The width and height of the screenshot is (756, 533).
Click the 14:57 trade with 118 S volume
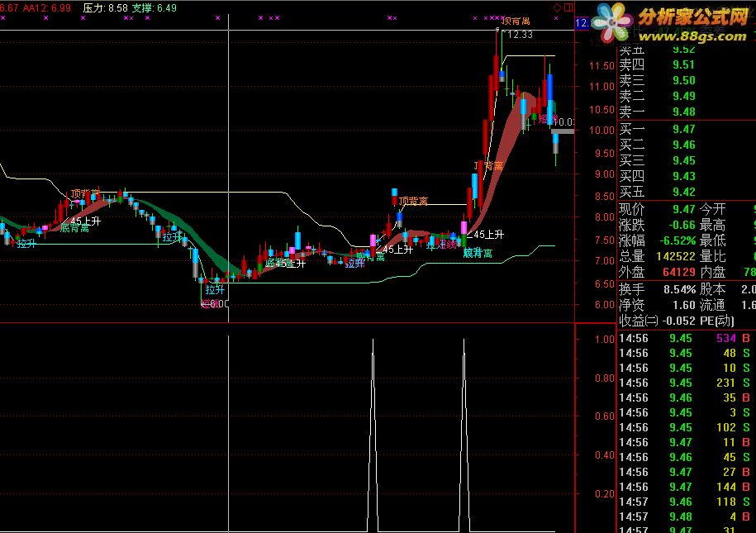pos(685,502)
